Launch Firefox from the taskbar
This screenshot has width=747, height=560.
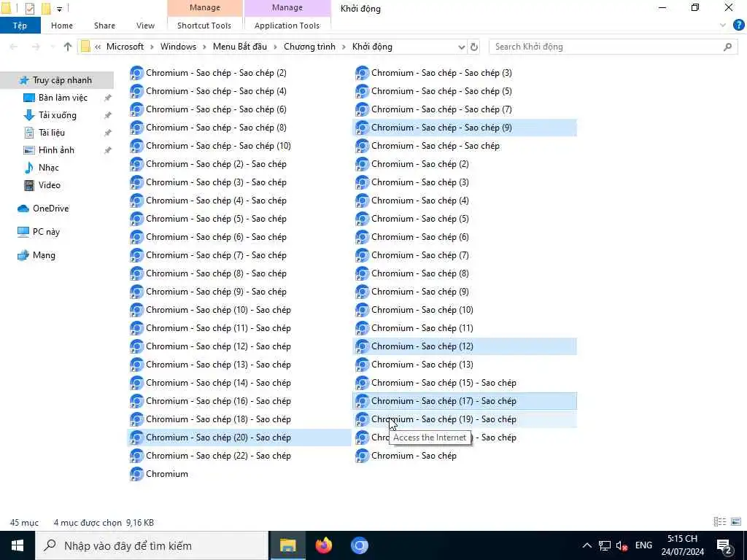coord(324,545)
